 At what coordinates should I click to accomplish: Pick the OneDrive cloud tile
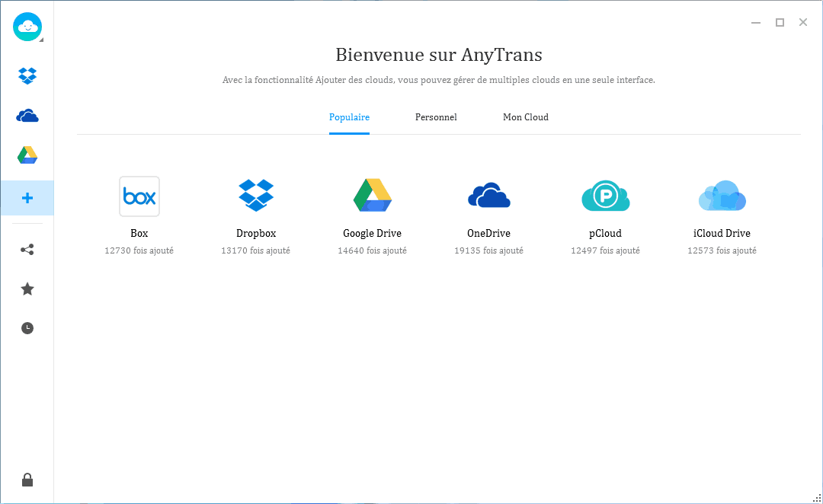coord(488,196)
